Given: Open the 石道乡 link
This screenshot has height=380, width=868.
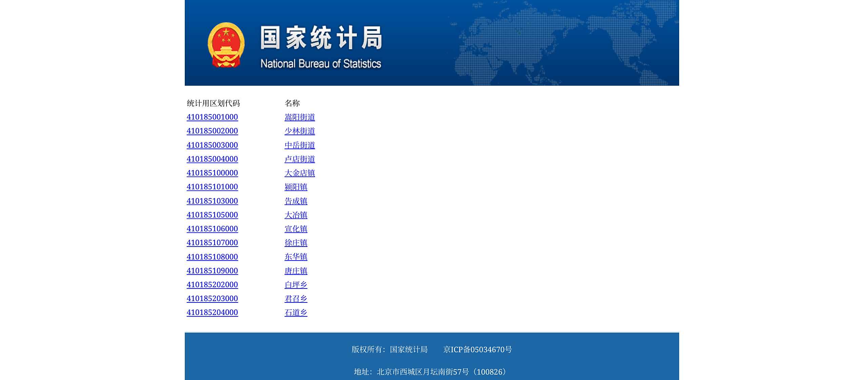Looking at the screenshot, I should 296,313.
